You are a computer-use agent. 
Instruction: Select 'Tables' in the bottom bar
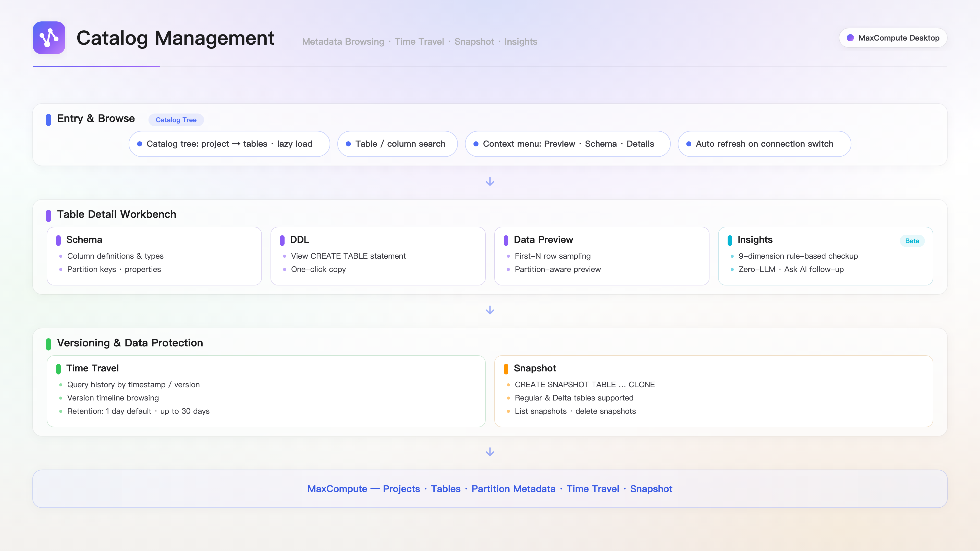click(446, 489)
